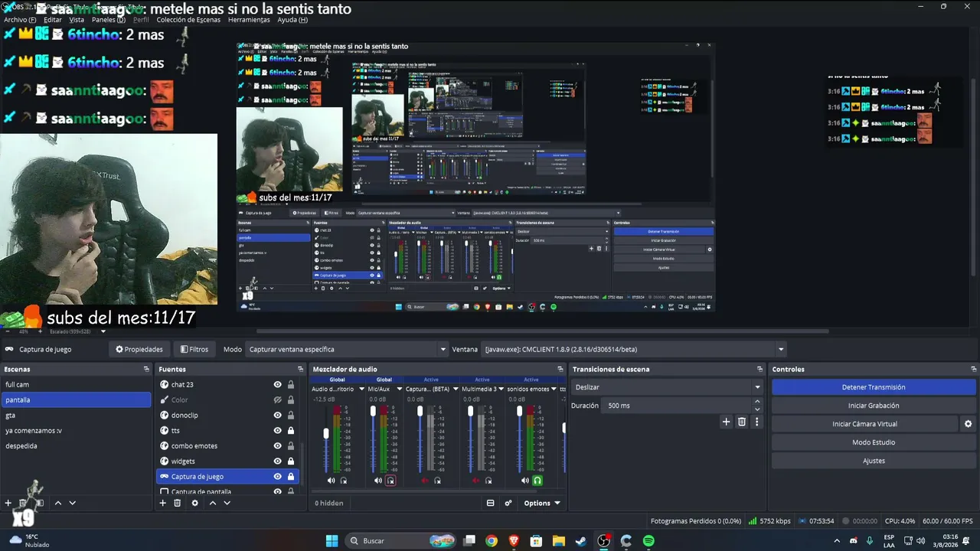980x551 pixels.
Task: Toggle sonidos emotes audio monitoring headphones
Action: (537, 481)
